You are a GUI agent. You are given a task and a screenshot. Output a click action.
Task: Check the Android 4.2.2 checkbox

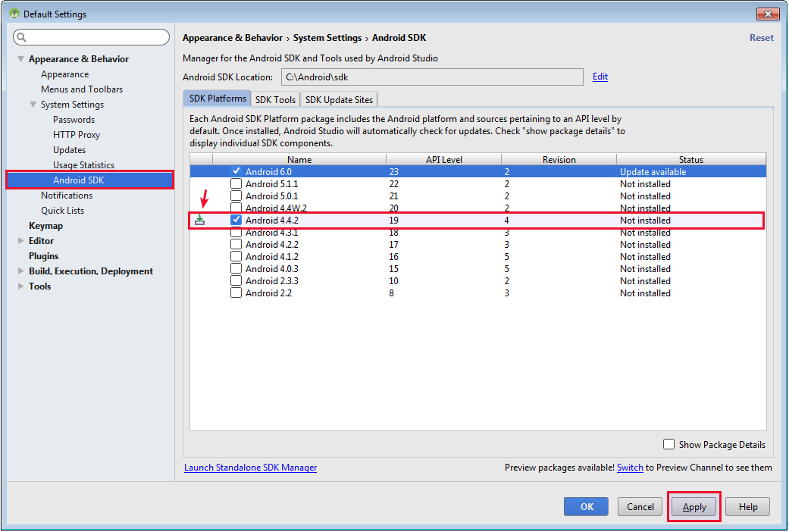click(x=236, y=244)
